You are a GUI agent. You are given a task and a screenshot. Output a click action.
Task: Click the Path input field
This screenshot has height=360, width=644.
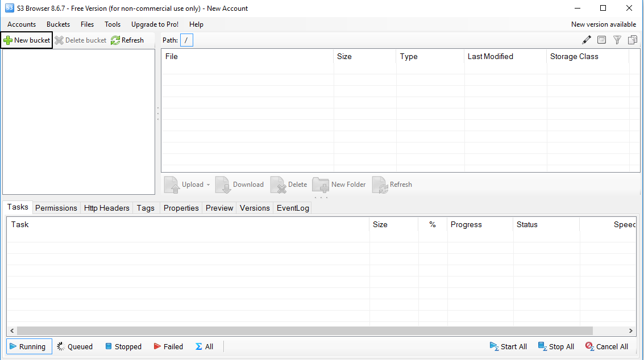(x=186, y=40)
